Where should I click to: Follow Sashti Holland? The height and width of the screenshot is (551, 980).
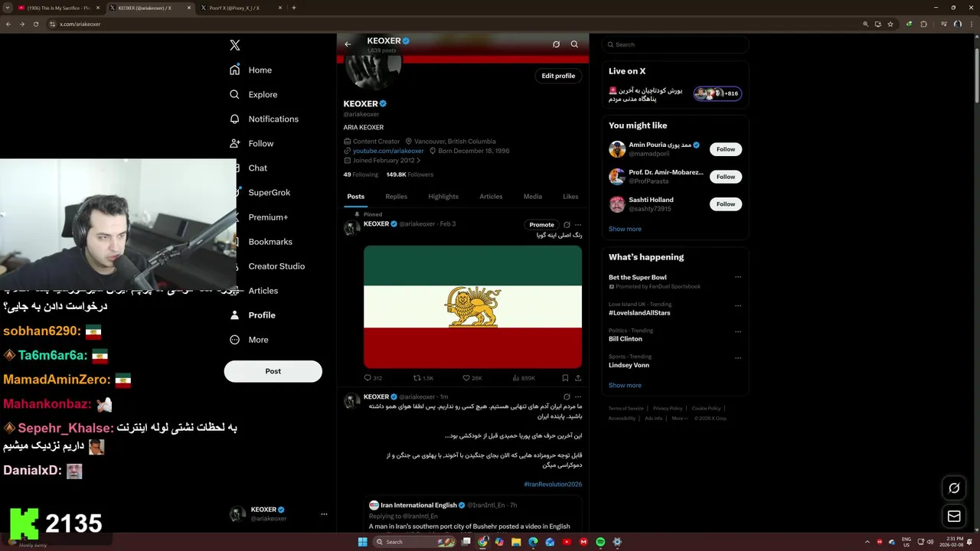coord(726,204)
